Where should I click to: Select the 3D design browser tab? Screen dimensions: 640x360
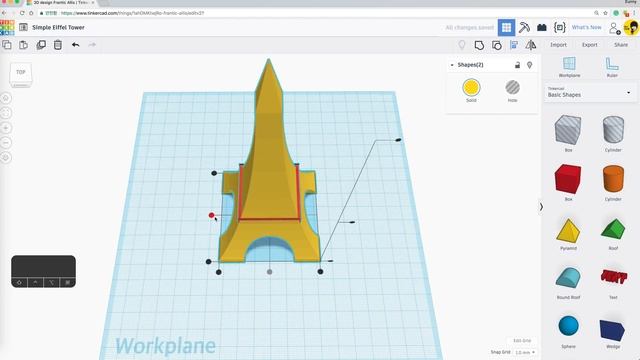pos(60,3)
